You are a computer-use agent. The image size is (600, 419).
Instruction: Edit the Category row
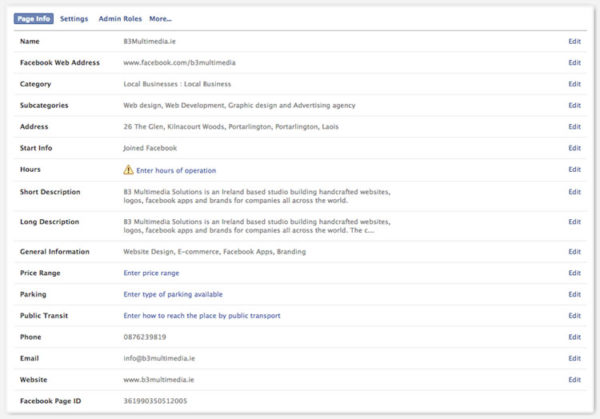click(574, 84)
